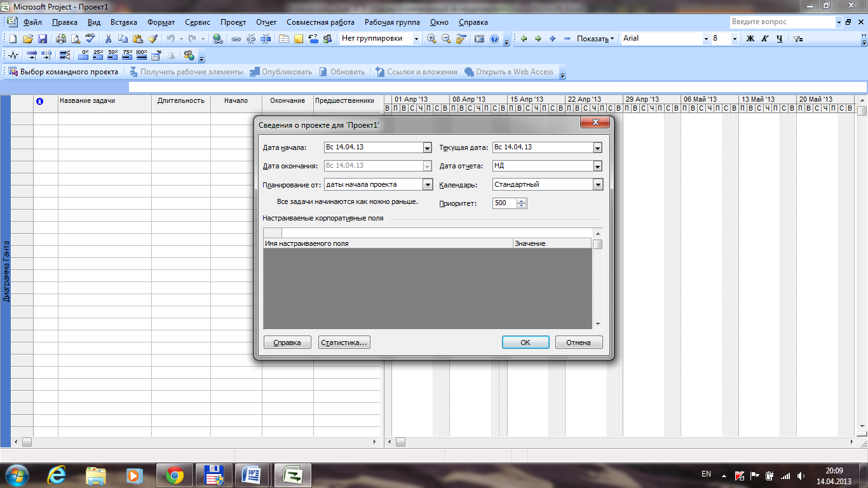Open Print Preview icon
Screen dimensions: 868x488
click(76, 39)
